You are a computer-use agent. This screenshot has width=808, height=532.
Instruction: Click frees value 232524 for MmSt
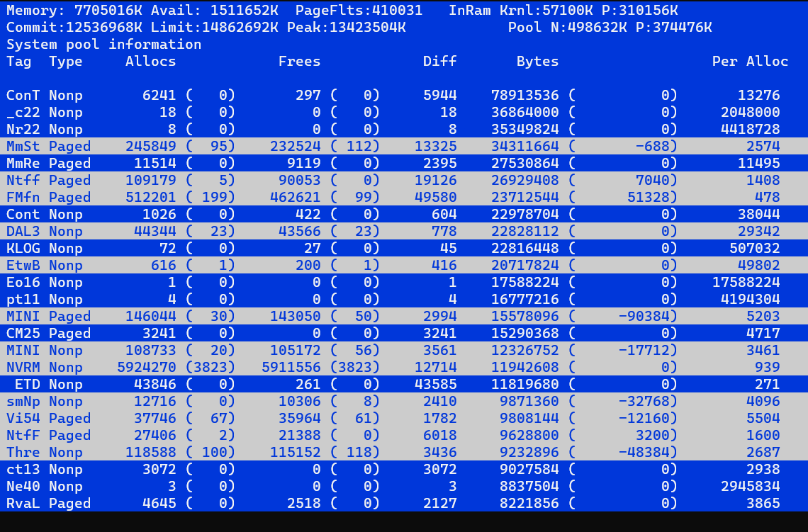tap(296, 146)
